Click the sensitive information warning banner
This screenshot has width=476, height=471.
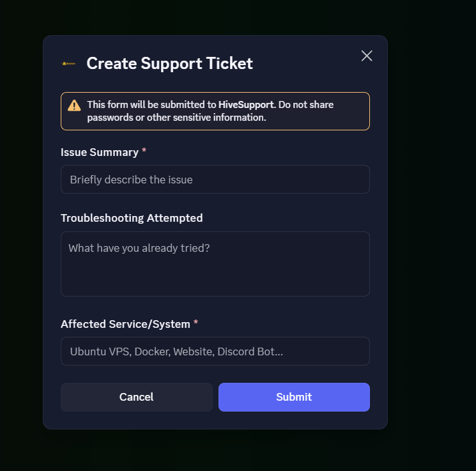point(215,111)
